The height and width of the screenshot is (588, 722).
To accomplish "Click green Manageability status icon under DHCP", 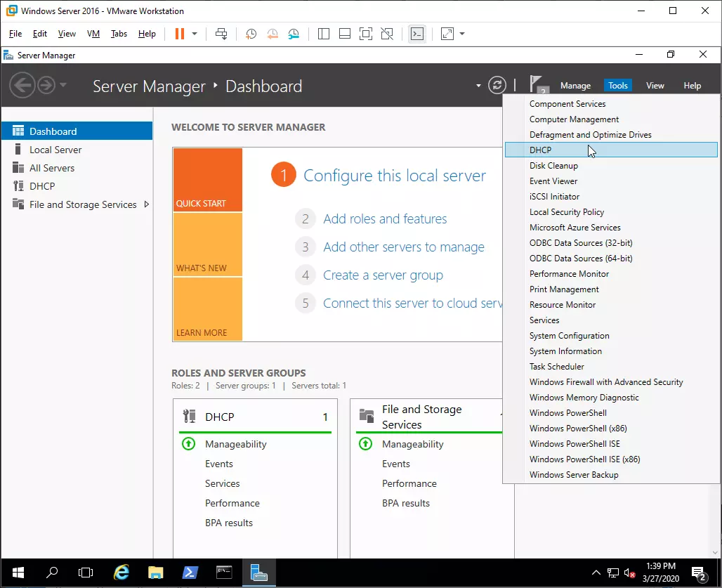I will [x=189, y=444].
